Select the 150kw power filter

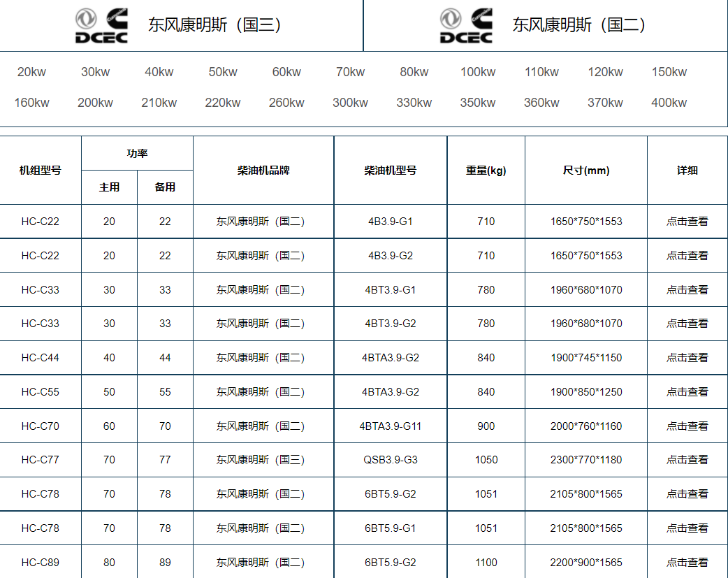click(x=669, y=72)
